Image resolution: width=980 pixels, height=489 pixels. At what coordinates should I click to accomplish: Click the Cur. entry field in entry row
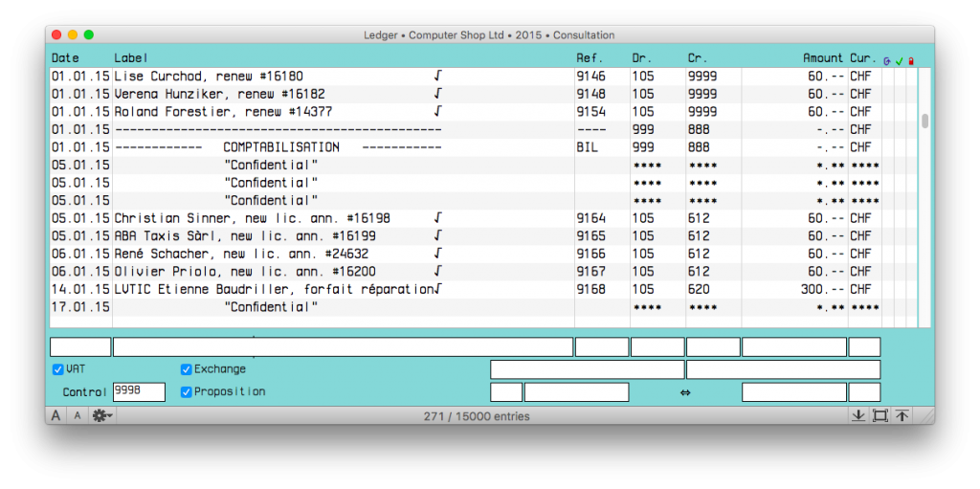[864, 347]
